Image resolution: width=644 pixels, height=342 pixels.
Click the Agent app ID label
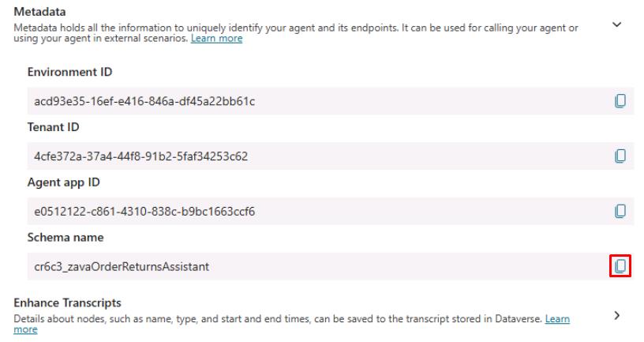click(x=64, y=182)
